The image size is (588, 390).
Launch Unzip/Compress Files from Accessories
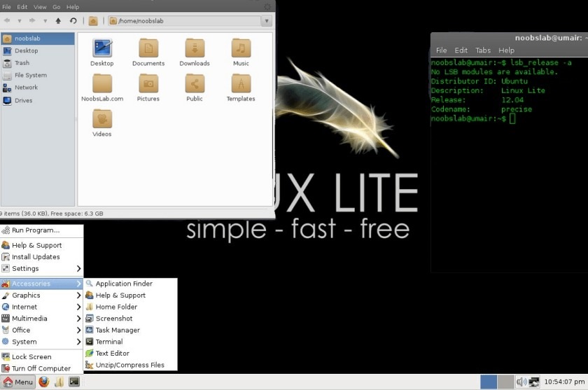click(x=130, y=365)
